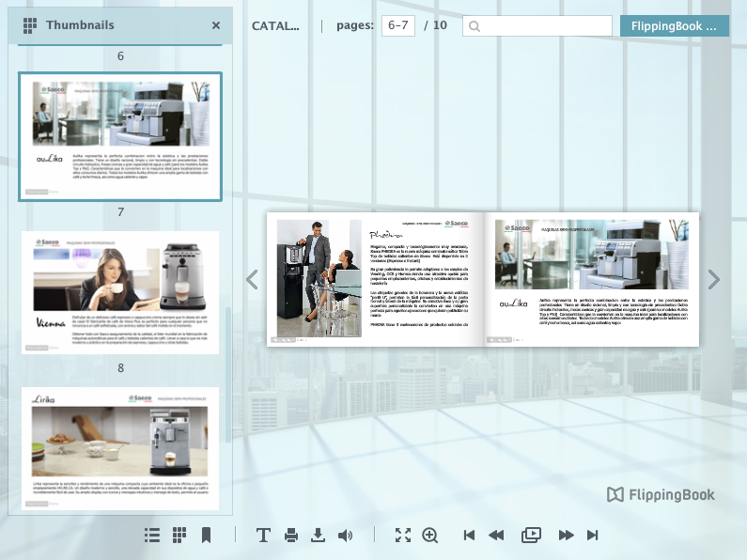Screen dimensions: 747x560
Task: Go to the previous page
Action: tap(496, 535)
